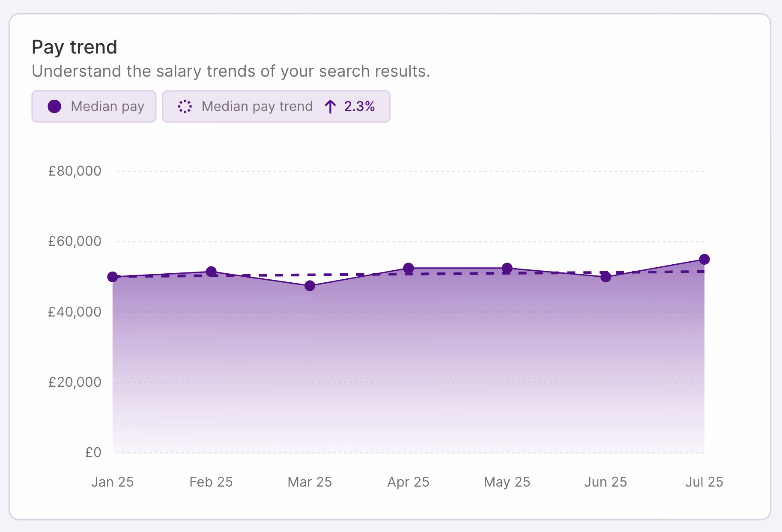Select the Apr 25 data point
782x532 pixels.
click(409, 268)
